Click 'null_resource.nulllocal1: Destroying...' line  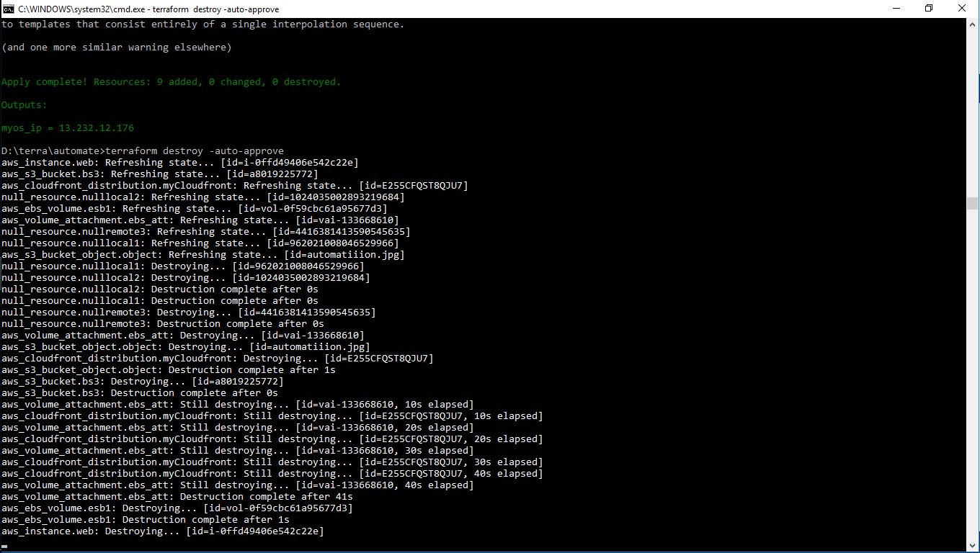coord(183,266)
